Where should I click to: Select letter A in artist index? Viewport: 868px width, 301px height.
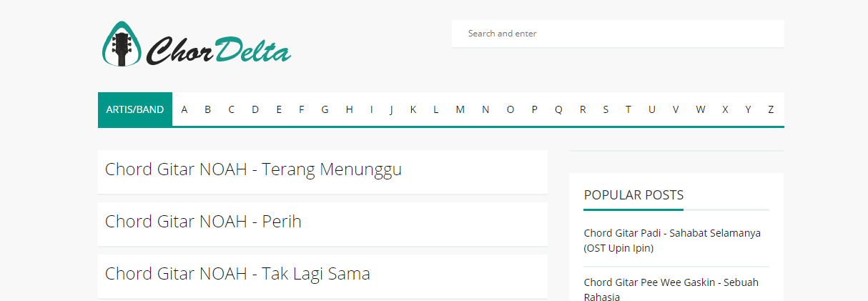pos(184,109)
